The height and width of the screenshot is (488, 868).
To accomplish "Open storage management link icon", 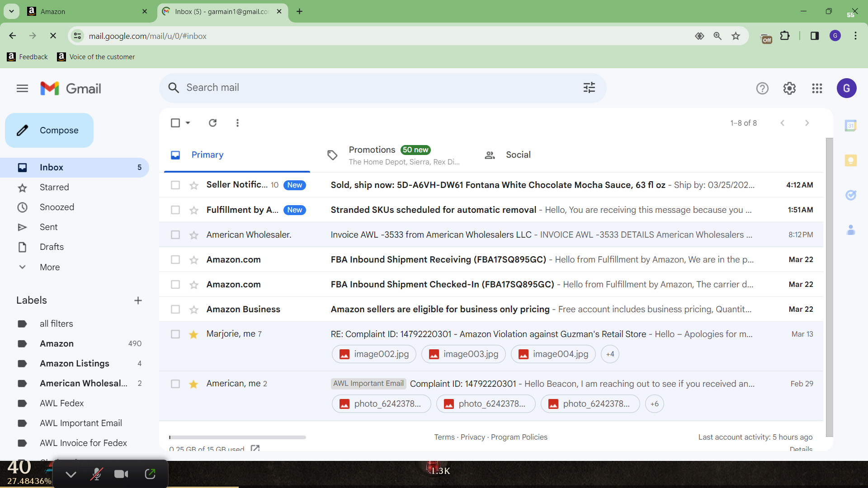I will pyautogui.click(x=255, y=448).
